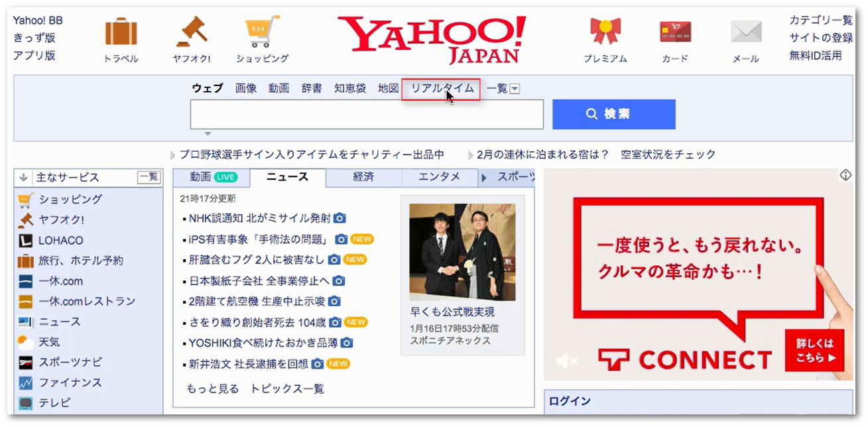
Task: Open the 無料ID活用 link
Action: [816, 56]
